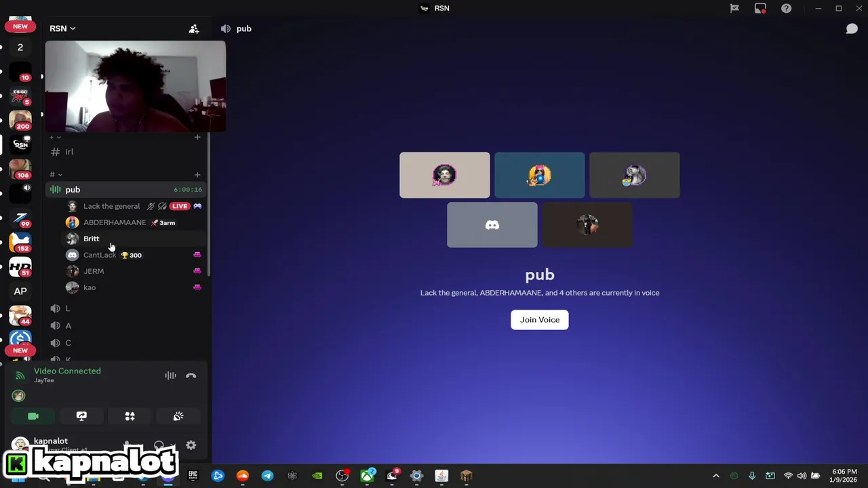Click user CantLack in voice list
This screenshot has width=868, height=488.
point(100,255)
